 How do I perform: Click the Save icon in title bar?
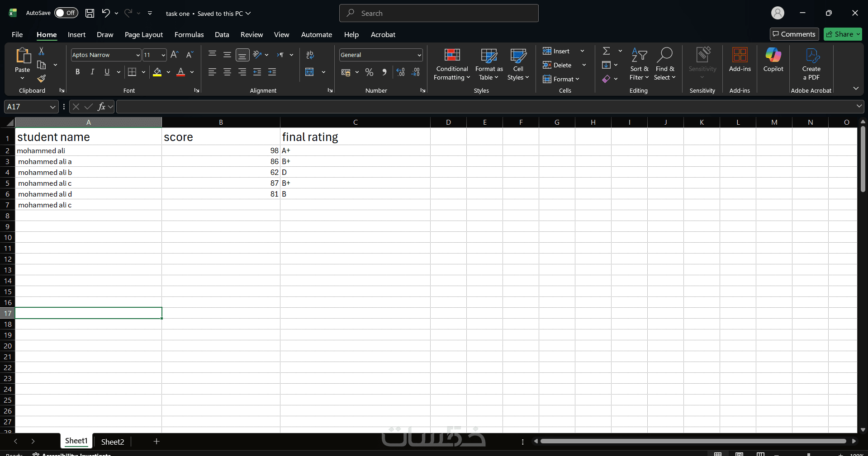pos(90,13)
